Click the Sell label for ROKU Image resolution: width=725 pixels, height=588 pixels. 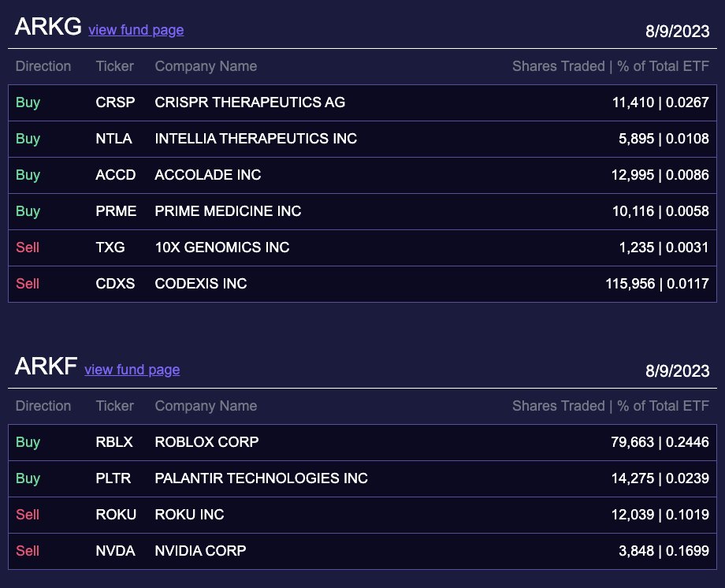tap(27, 515)
